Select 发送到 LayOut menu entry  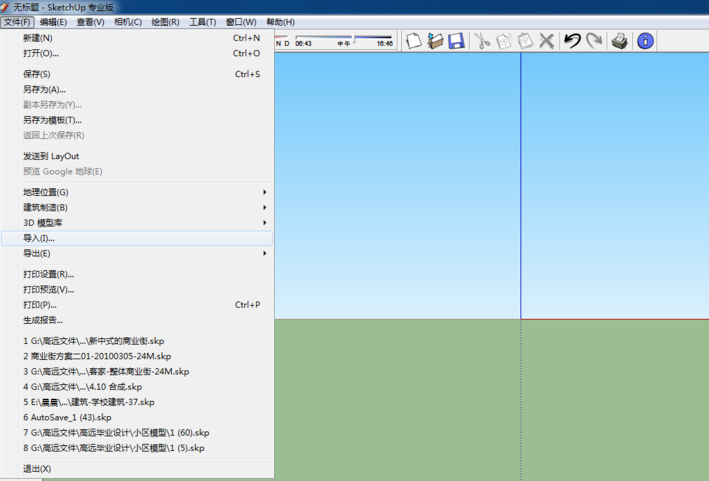click(x=137, y=156)
